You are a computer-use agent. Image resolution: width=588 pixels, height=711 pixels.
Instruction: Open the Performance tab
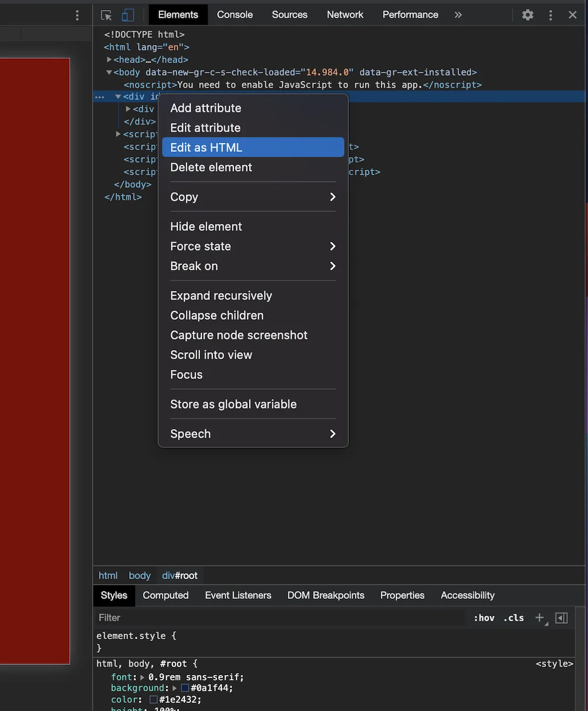[411, 15]
